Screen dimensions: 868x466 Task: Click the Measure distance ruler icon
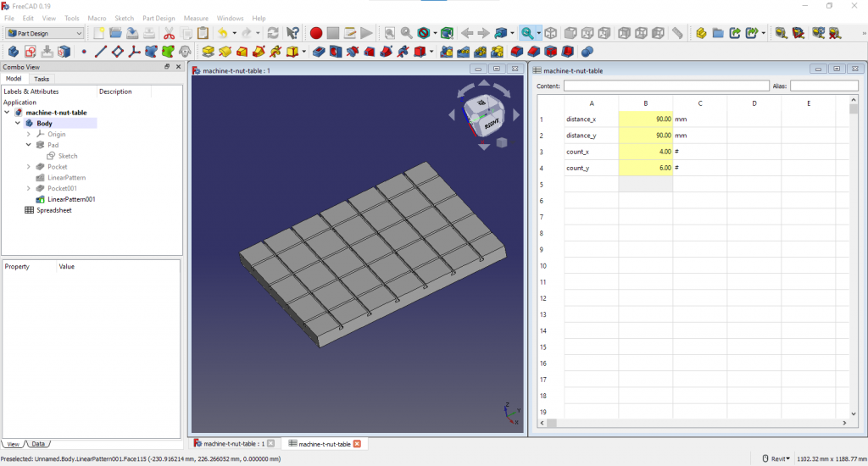[x=677, y=33]
